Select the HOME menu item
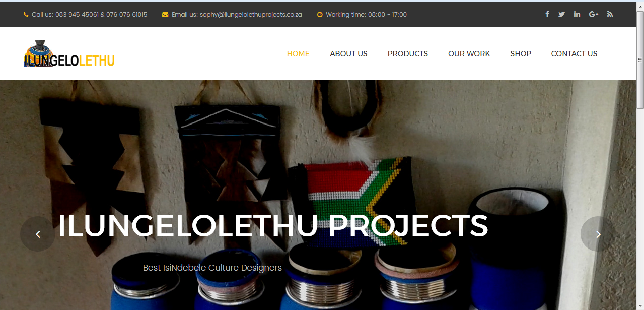This screenshot has width=644, height=310. (298, 54)
